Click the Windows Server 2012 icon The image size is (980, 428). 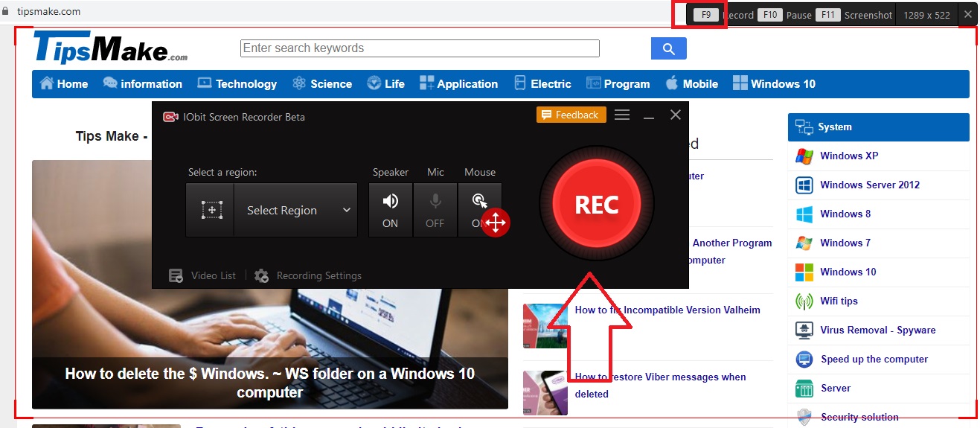pos(804,185)
